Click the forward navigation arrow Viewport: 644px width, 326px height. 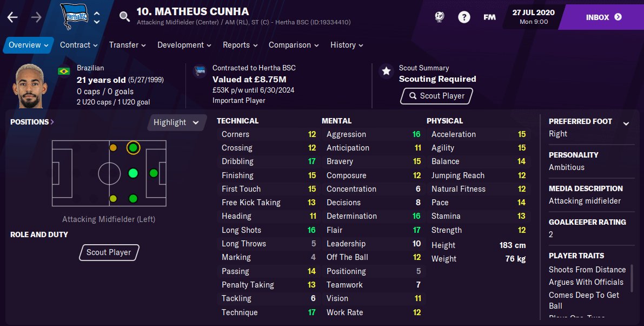[x=36, y=17]
